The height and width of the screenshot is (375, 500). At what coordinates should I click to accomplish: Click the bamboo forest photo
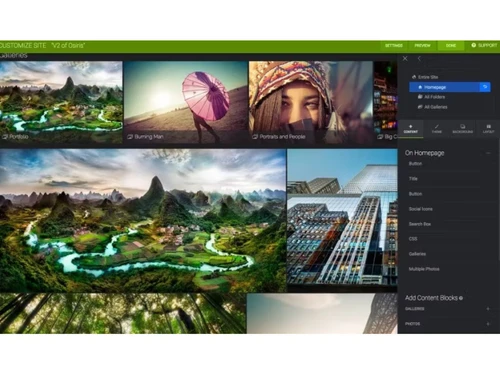point(123,314)
